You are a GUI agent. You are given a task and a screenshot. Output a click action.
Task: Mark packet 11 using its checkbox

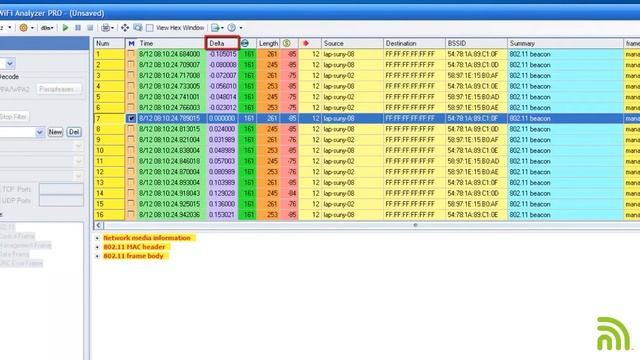131,161
